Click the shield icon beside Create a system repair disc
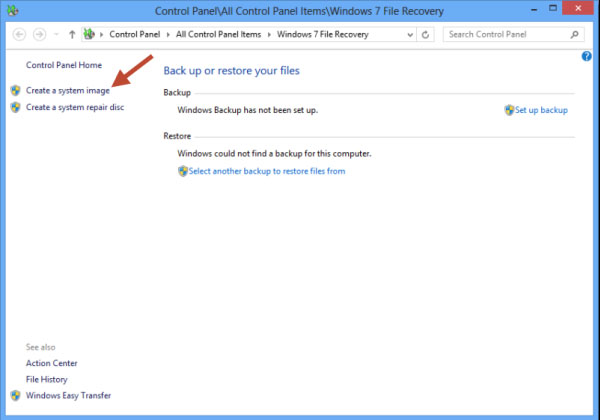Screen dimensions: 600x420 [15, 107]
